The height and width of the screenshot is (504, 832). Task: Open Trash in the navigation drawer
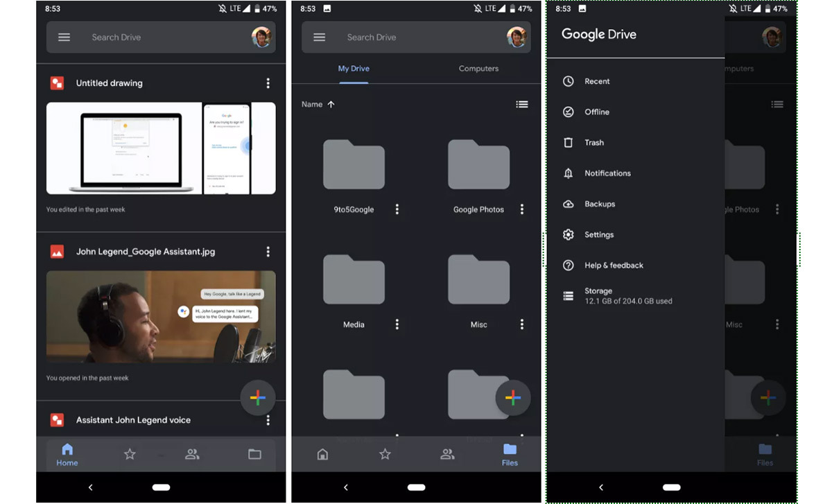point(593,143)
